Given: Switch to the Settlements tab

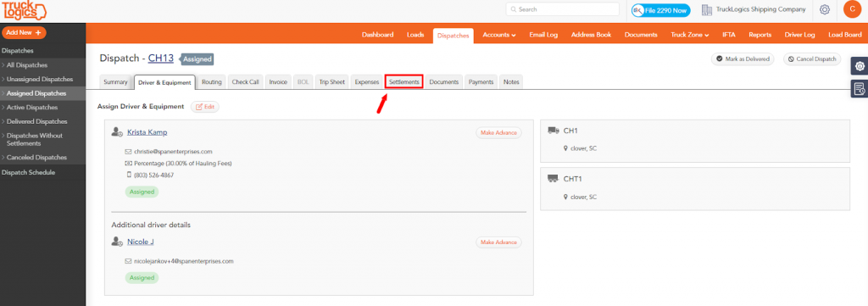Looking at the screenshot, I should tap(404, 82).
